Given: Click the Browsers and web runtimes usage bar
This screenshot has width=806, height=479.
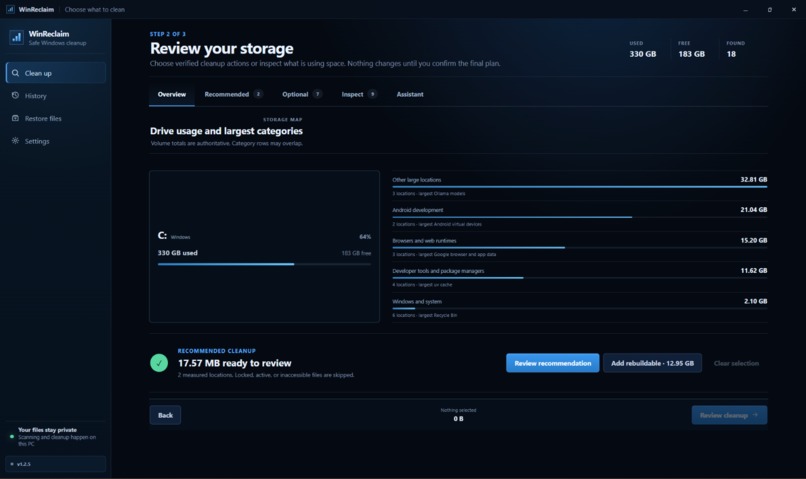Looking at the screenshot, I should [x=579, y=248].
